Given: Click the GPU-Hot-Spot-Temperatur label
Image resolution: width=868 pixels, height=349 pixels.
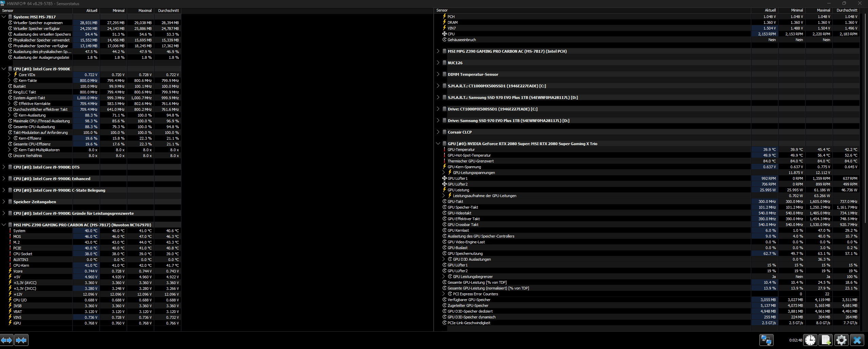Looking at the screenshot, I should 469,155.
